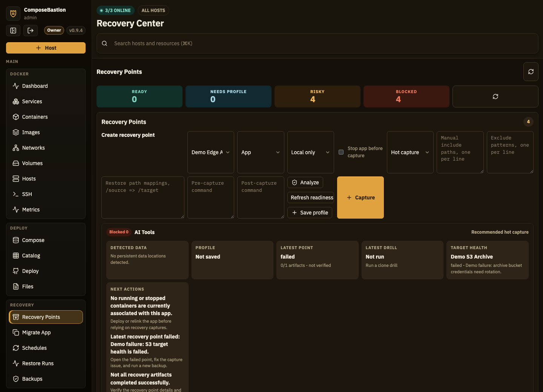Filter by BLOCKED status card
The image size is (543, 392).
click(406, 96)
